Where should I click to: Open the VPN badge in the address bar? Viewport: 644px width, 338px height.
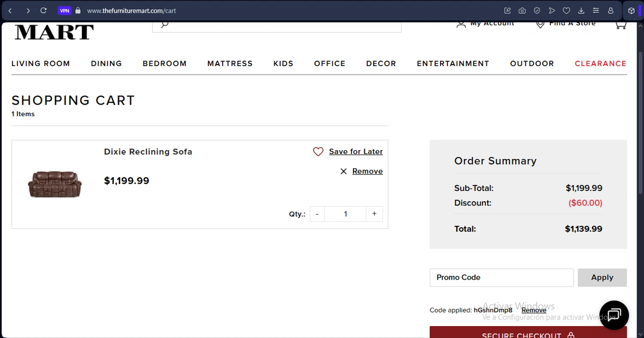[64, 11]
